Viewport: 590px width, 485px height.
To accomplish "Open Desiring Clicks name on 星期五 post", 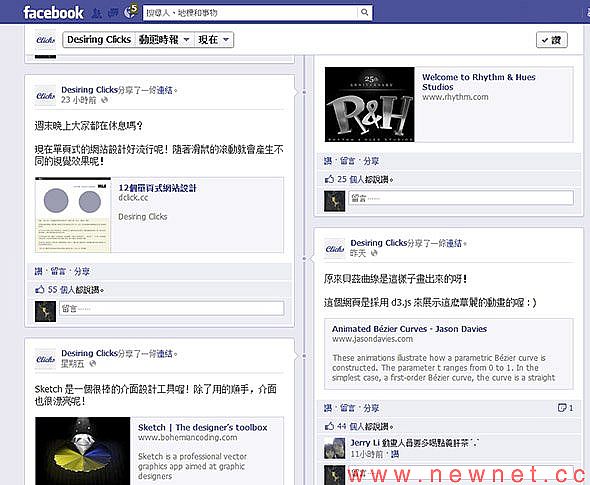I will click(x=90, y=353).
